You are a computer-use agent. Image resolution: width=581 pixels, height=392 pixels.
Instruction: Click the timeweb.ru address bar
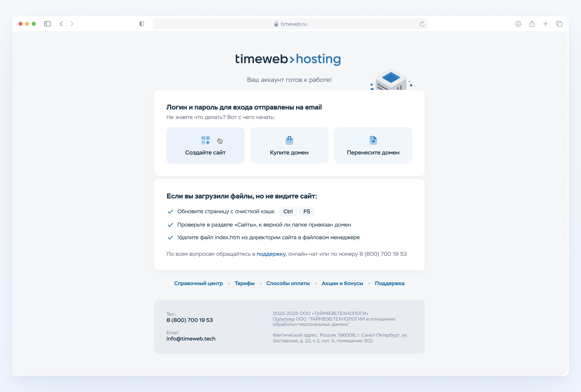[x=290, y=24]
